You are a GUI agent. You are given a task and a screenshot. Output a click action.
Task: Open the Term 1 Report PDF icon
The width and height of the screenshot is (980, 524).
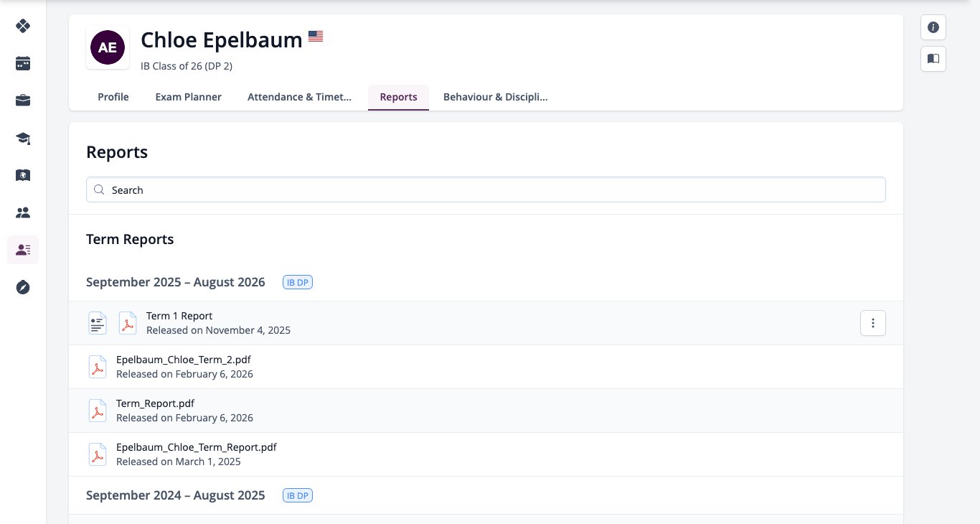[128, 323]
